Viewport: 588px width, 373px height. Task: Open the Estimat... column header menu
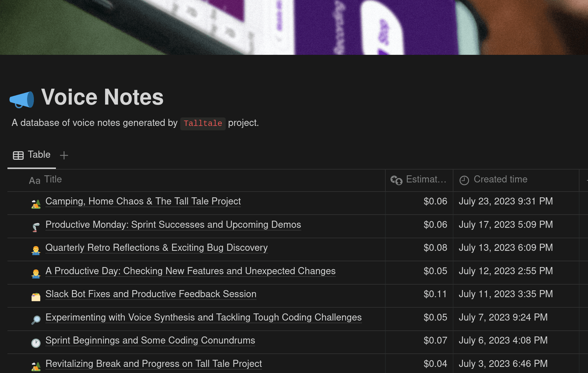pos(419,179)
